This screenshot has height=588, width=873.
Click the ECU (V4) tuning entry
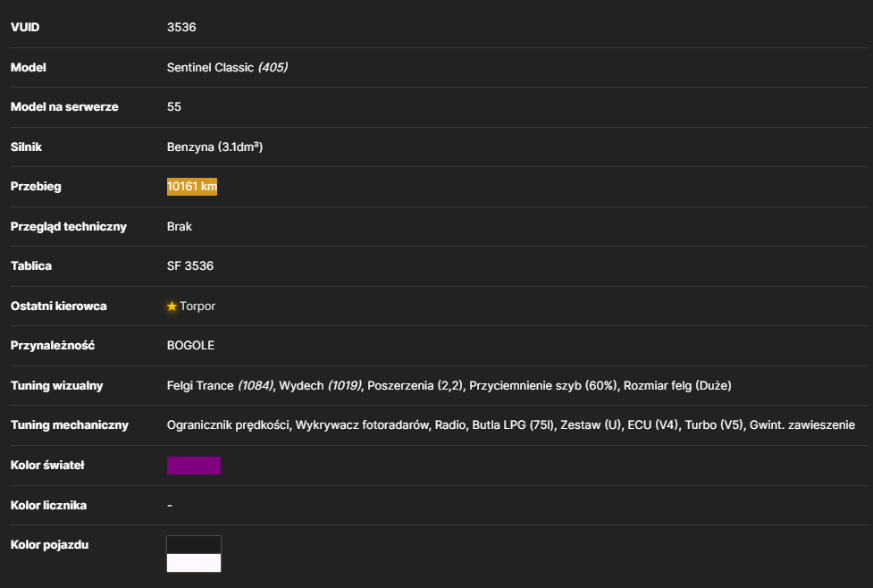point(653,425)
